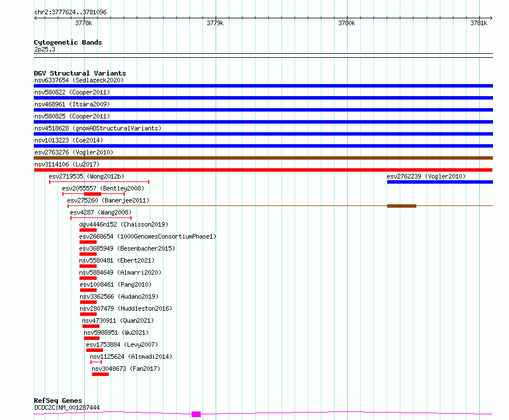Click red bar under nsv3048673 (Fan2017)
The width and height of the screenshot is (509, 420).
point(100,374)
